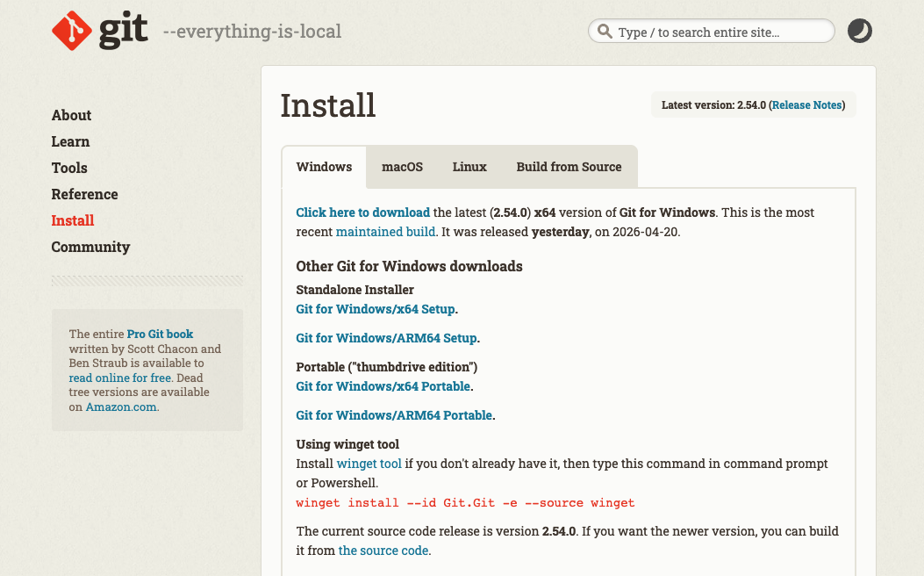Select the Windows tab
Screen dimensions: 924x576
(x=324, y=166)
